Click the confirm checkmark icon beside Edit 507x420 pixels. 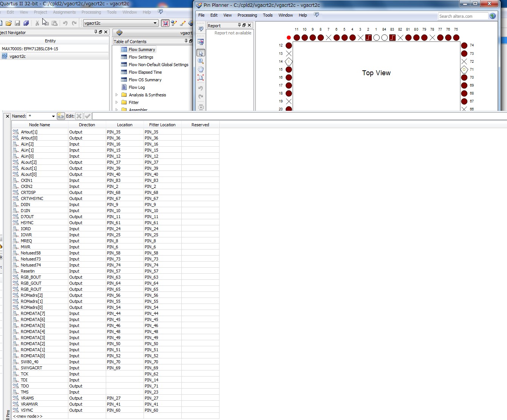[x=88, y=116]
